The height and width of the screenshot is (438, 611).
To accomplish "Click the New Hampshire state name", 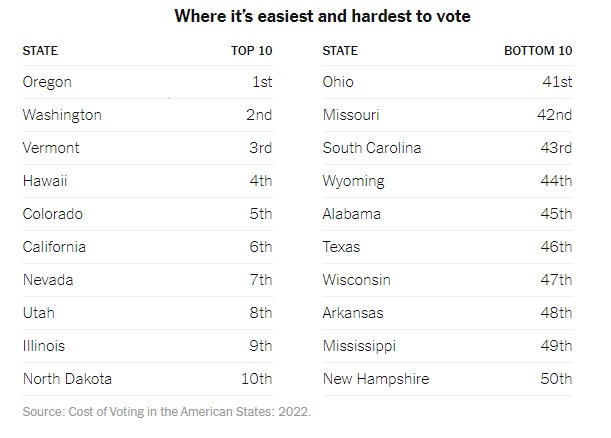I will click(376, 379).
